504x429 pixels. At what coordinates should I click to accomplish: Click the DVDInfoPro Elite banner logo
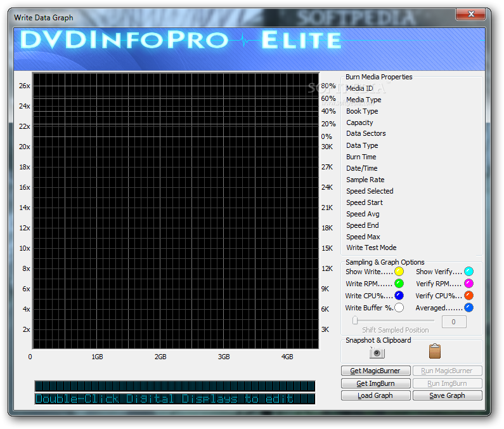181,40
